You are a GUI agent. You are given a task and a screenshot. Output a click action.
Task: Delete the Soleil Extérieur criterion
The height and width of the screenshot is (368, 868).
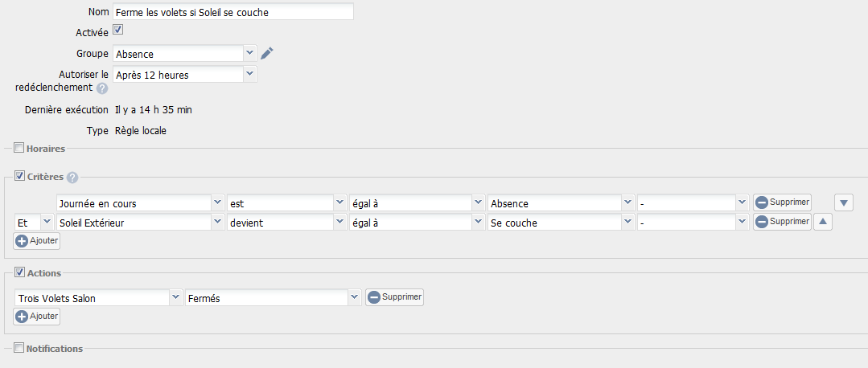pyautogui.click(x=782, y=222)
